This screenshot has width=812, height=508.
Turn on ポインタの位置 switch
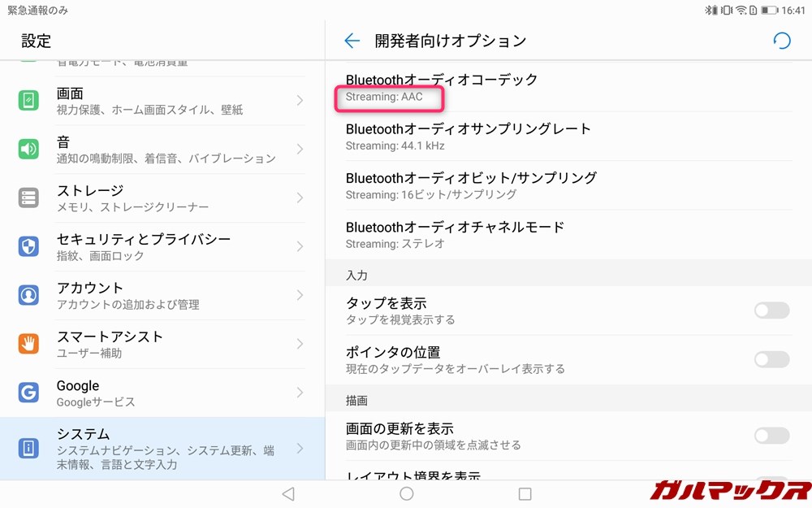tap(771, 359)
